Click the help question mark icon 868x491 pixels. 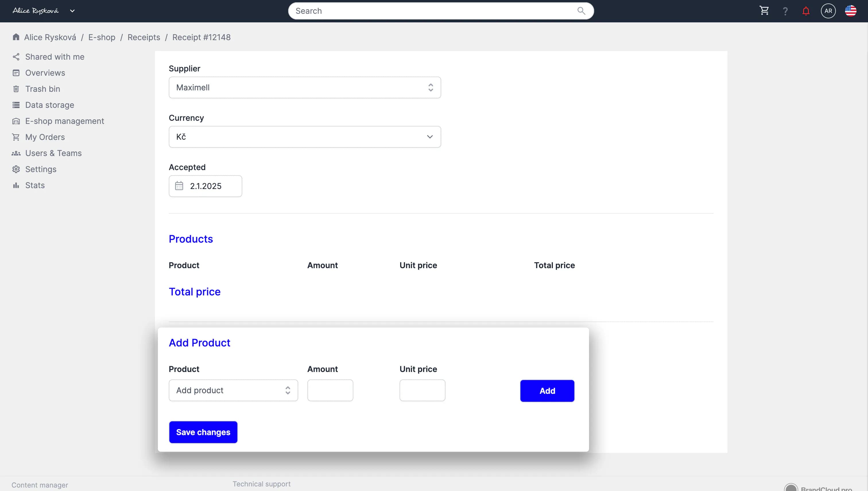(785, 11)
